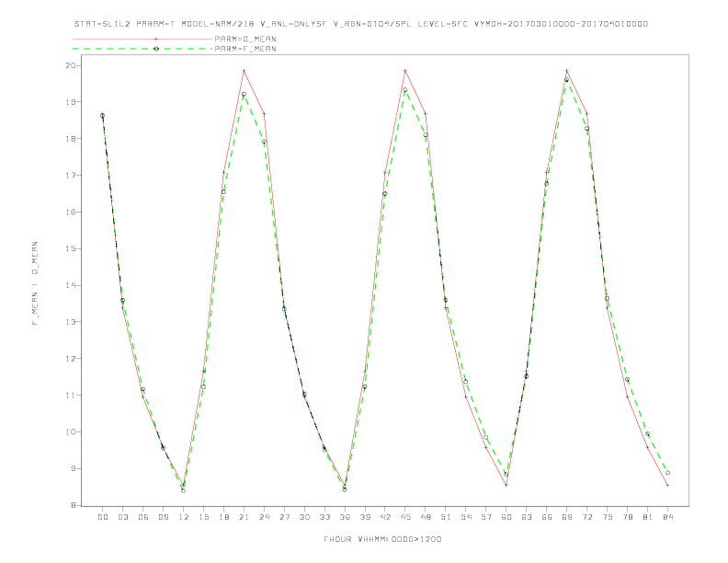Click the y-axis tick label 11
The height and width of the screenshot is (563, 728).
(x=70, y=395)
